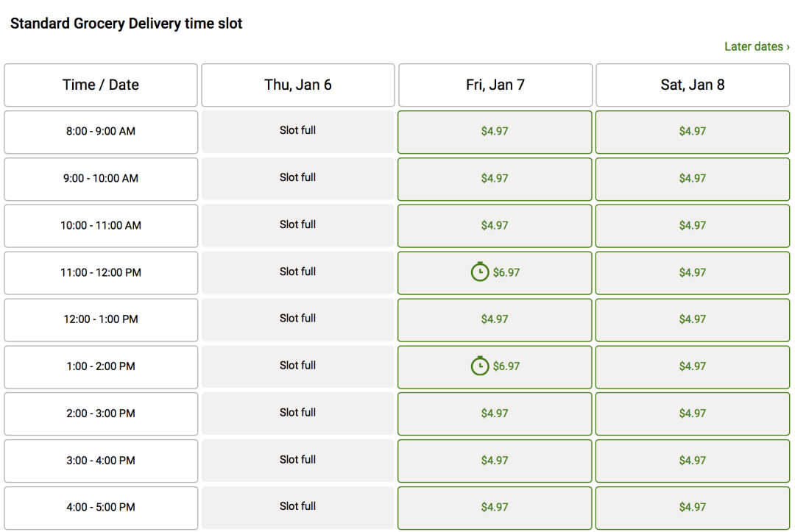The image size is (795, 532).
Task: Click the clock icon for Friday 11:00 slot
Action: [480, 272]
